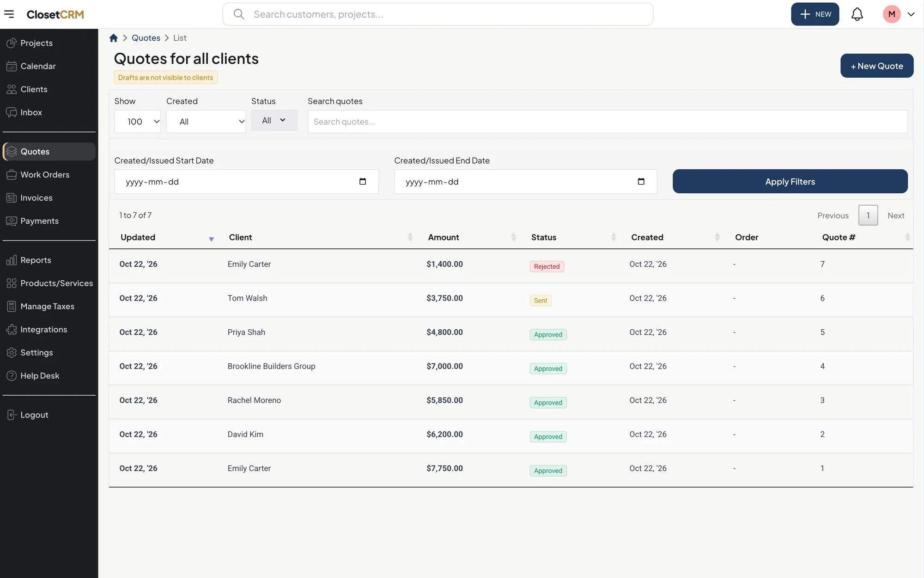
Task: Click the user avatar M
Action: [x=892, y=14]
